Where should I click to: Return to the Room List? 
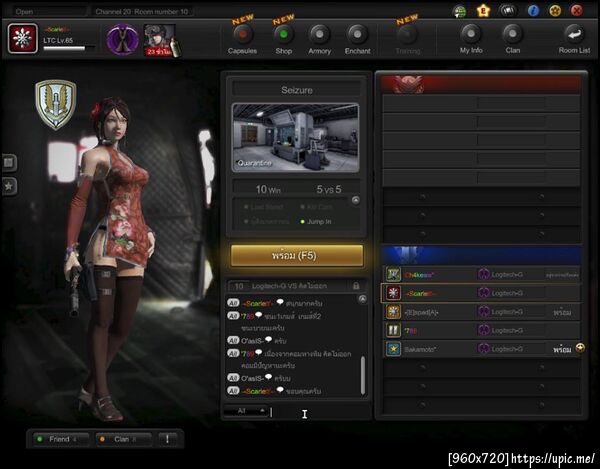[x=574, y=39]
